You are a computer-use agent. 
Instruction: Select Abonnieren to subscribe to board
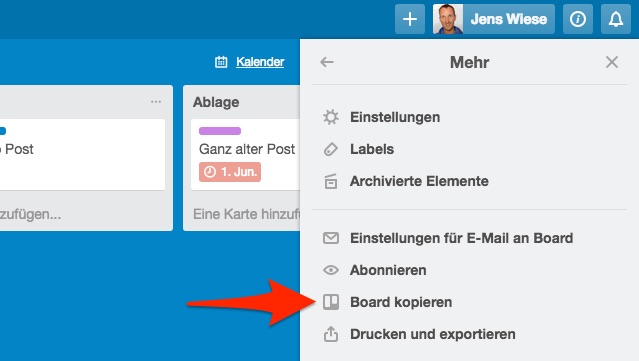(388, 270)
